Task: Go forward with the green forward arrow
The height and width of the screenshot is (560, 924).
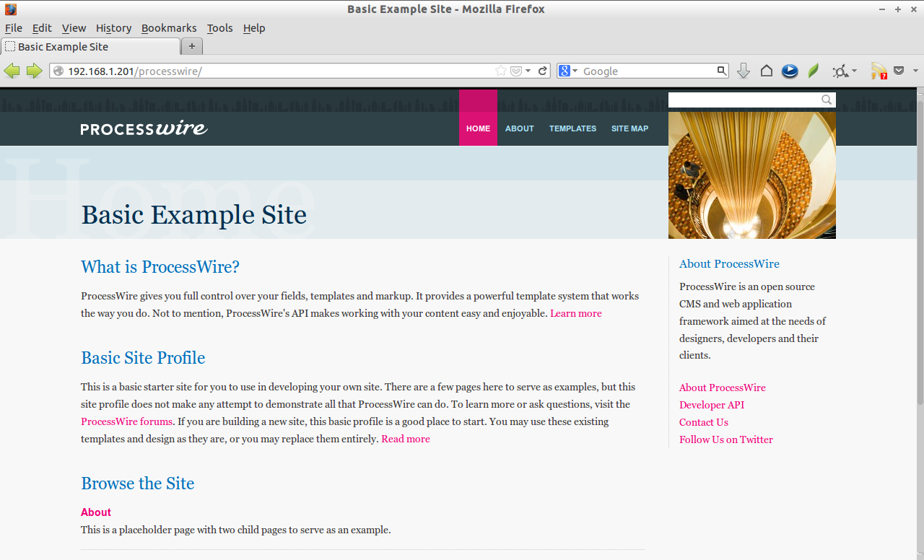Action: 34,71
